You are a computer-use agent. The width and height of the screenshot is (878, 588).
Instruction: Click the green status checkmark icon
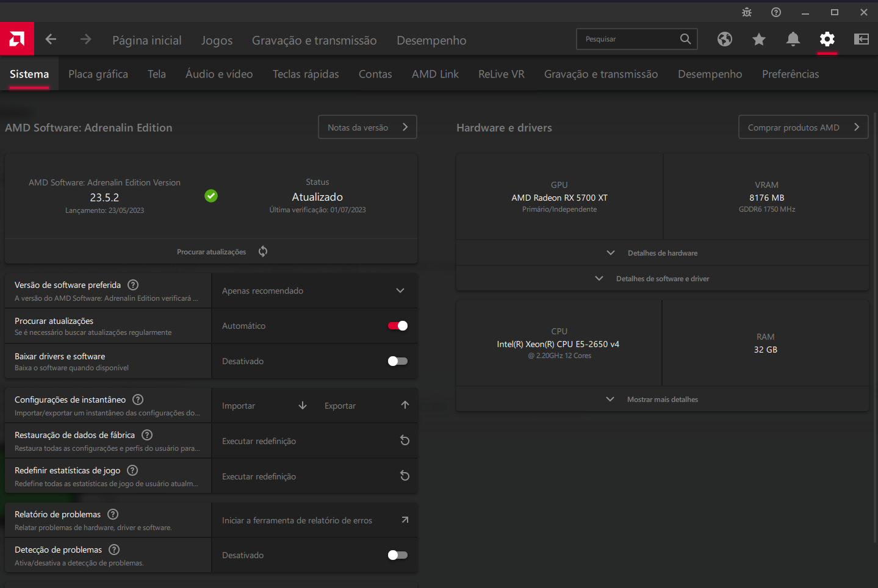[x=211, y=196]
